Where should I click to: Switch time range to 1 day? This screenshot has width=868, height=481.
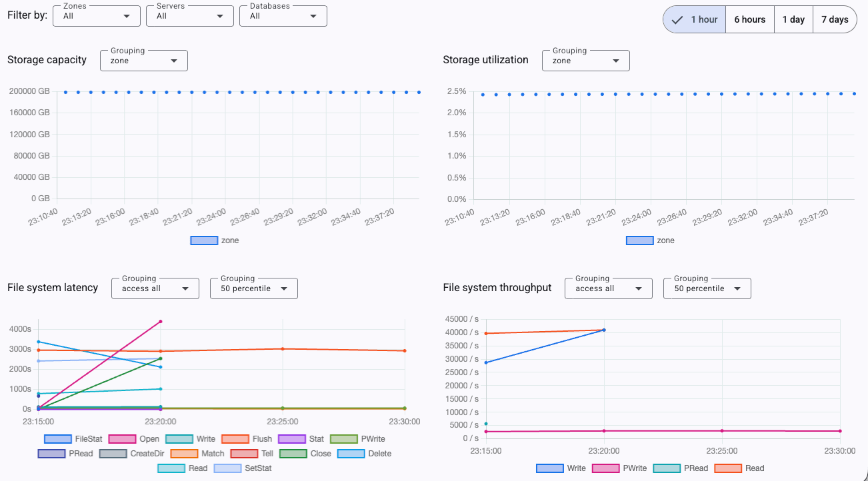pyautogui.click(x=793, y=19)
